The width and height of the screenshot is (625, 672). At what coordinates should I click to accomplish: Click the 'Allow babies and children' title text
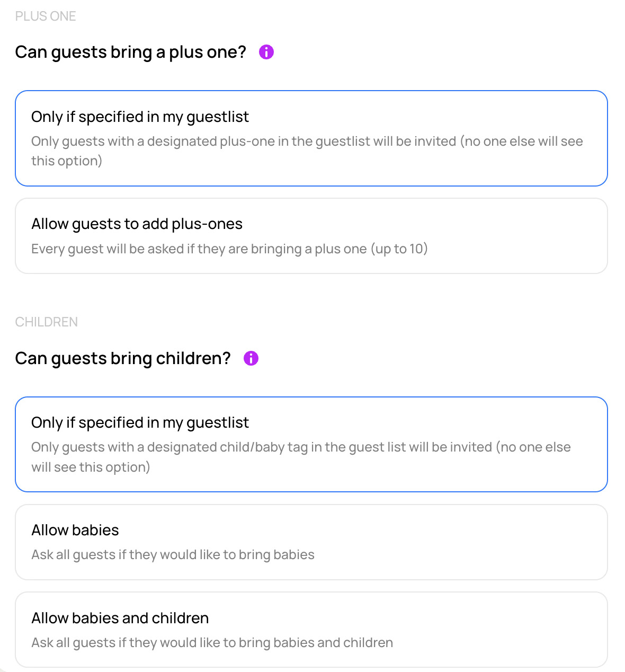point(120,618)
